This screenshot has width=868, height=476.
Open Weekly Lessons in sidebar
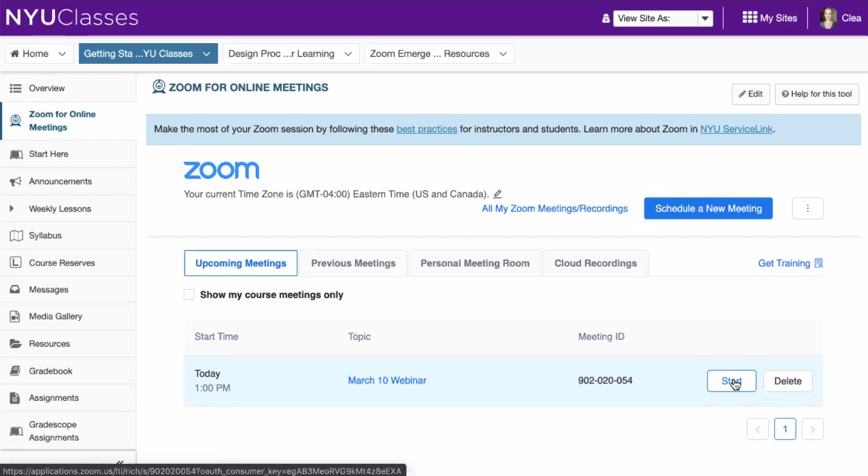[60, 209]
